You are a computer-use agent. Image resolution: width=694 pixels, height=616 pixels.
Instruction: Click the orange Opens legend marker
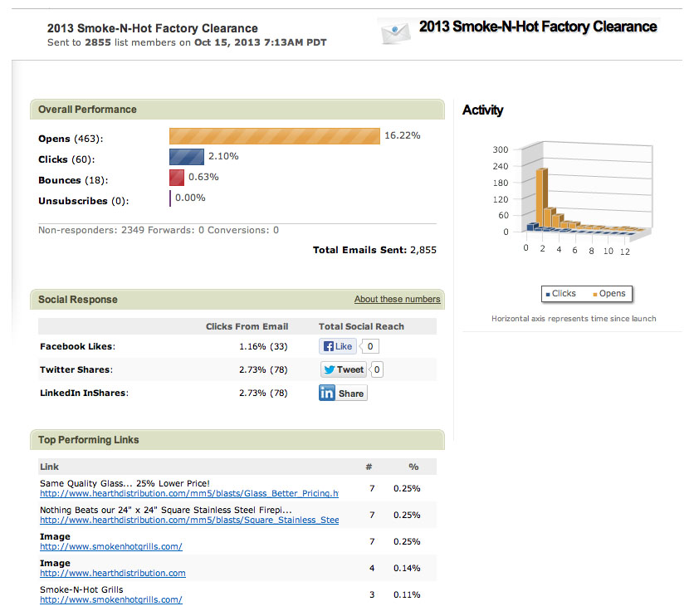[595, 294]
